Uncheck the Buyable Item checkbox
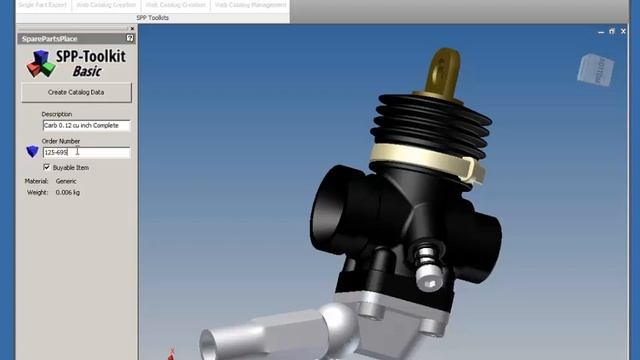 coord(47,167)
